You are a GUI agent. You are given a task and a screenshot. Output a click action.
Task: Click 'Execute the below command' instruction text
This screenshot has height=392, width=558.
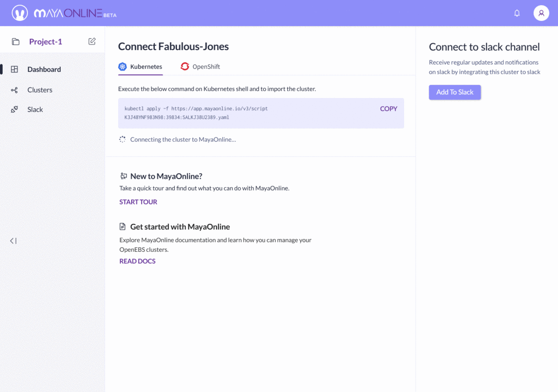[x=217, y=89]
